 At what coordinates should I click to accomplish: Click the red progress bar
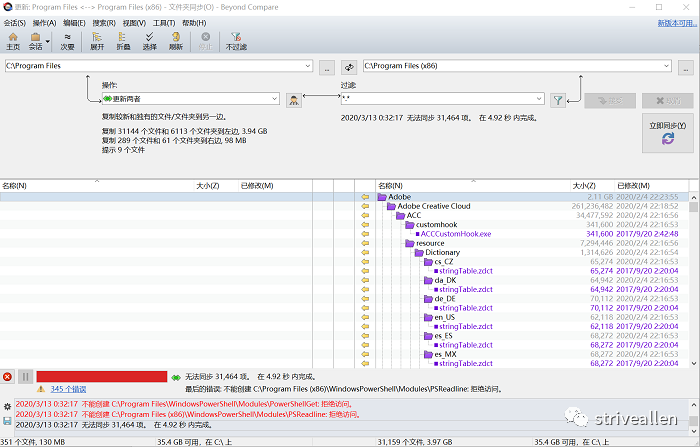102,377
